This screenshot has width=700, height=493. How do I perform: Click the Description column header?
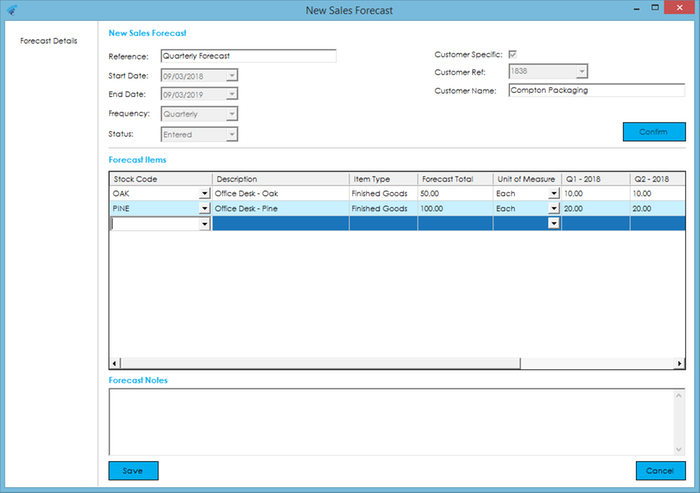click(281, 179)
